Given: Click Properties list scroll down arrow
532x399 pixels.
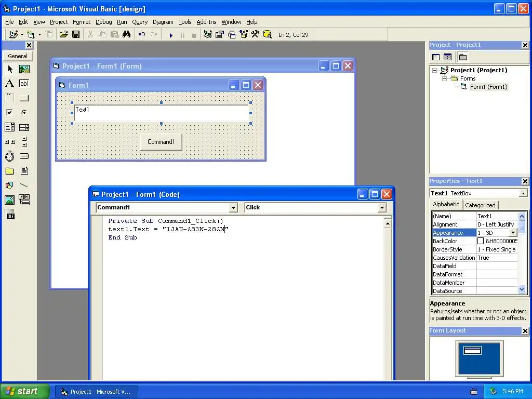Looking at the screenshot, I should pos(522,289).
